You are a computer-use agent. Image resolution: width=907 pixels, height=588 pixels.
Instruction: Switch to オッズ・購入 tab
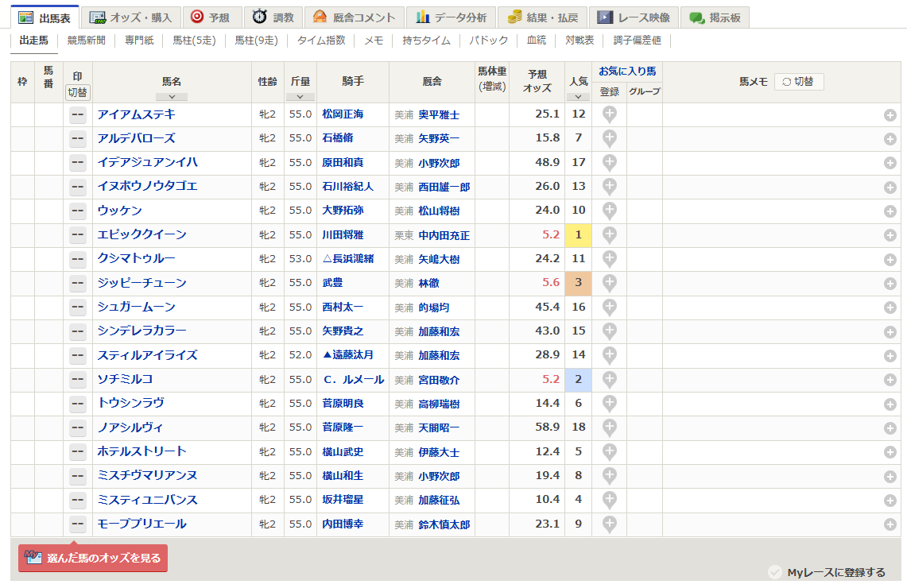coord(131,17)
